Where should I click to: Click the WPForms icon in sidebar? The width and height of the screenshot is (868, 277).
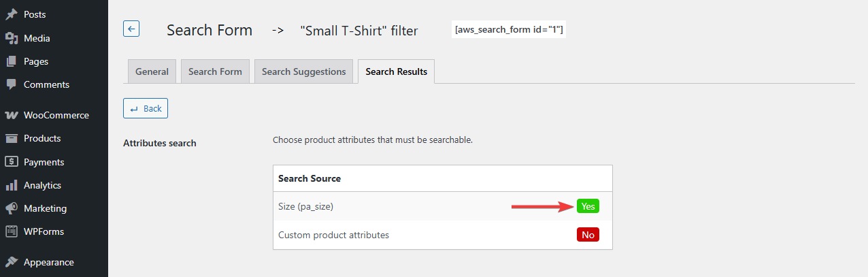tap(11, 231)
